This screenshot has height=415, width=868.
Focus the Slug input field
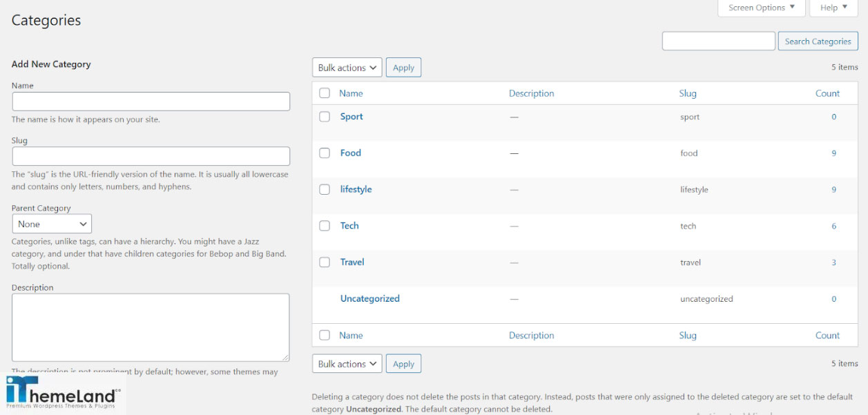(151, 156)
